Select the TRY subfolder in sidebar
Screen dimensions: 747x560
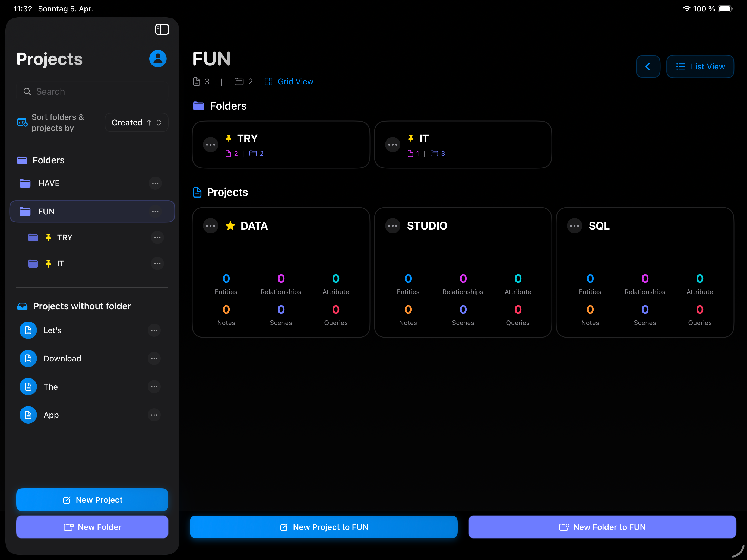pos(92,238)
